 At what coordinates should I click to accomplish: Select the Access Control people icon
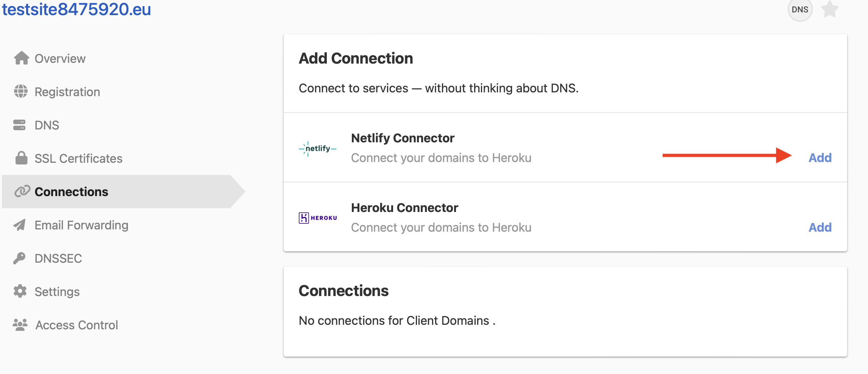click(x=21, y=325)
